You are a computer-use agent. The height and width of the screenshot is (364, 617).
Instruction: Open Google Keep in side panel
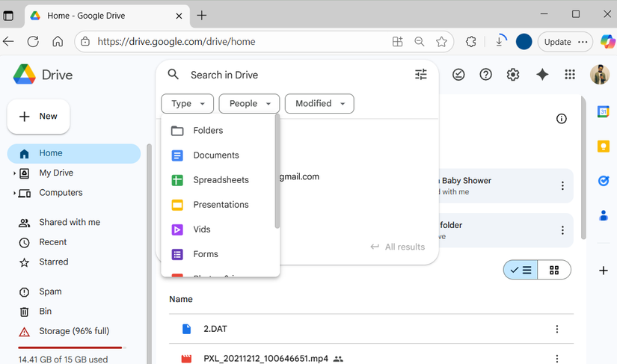603,146
